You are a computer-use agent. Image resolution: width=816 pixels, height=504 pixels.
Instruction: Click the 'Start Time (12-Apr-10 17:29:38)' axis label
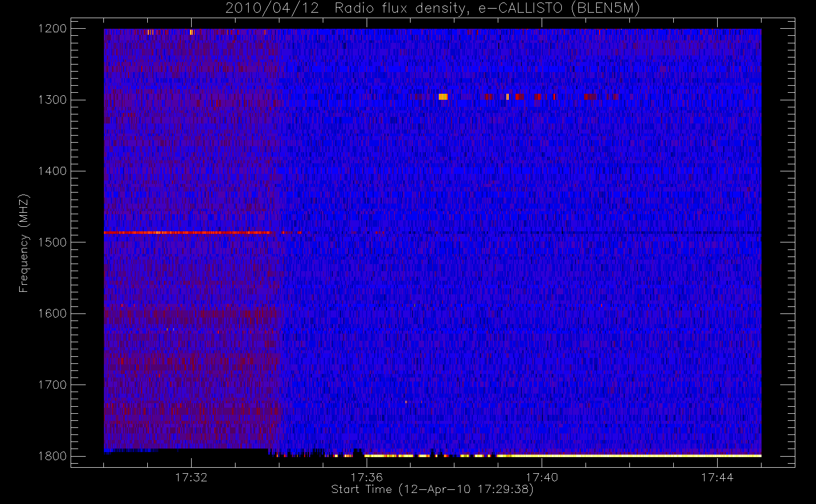pos(432,489)
